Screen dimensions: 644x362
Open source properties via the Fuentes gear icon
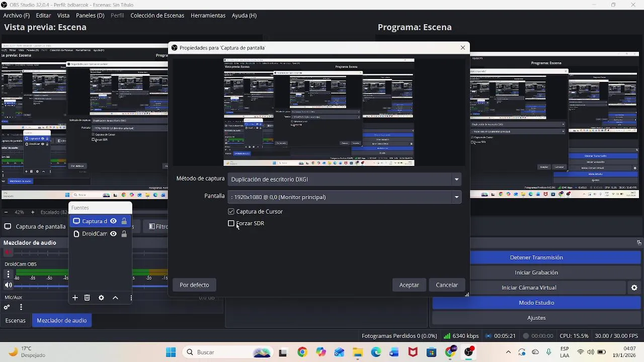(x=101, y=298)
